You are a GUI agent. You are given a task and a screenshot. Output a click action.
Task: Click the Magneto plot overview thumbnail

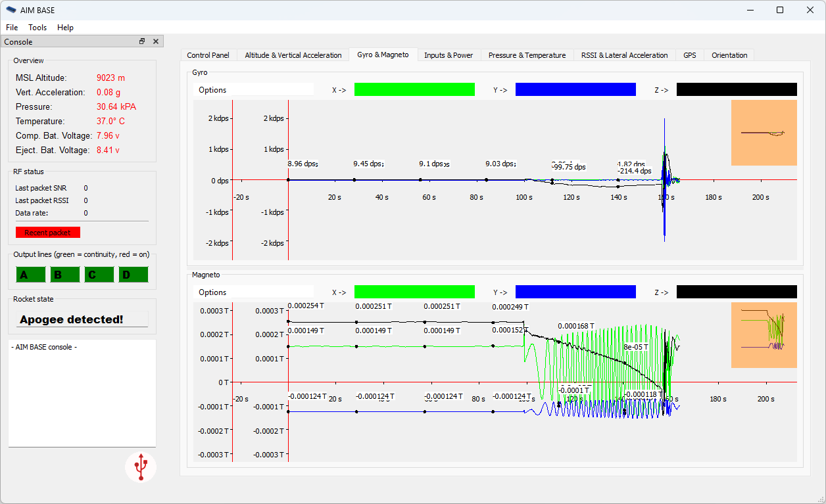tap(764, 335)
